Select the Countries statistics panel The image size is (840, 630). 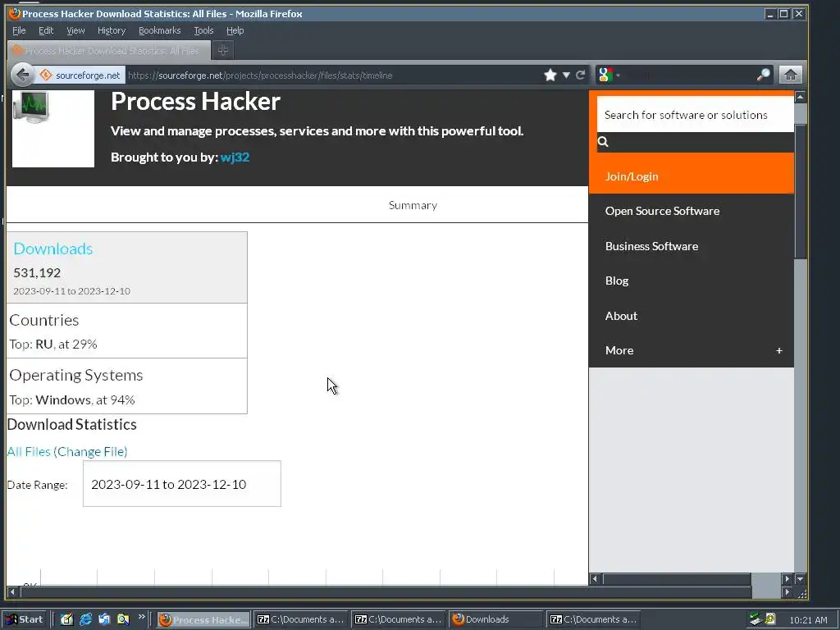tap(127, 331)
